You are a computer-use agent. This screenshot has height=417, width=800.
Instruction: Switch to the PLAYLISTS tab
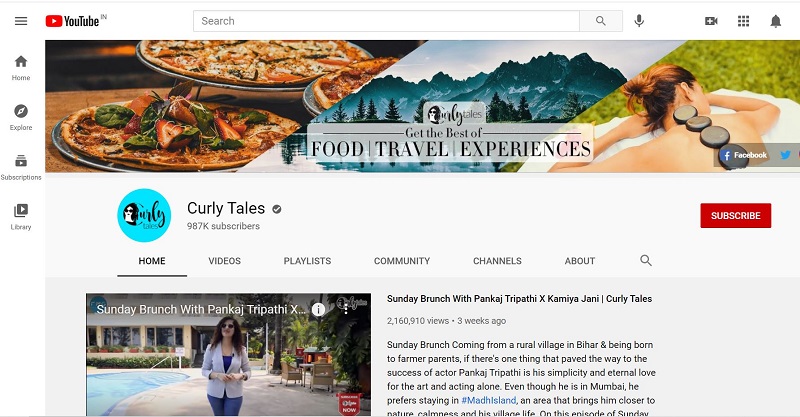coord(307,261)
